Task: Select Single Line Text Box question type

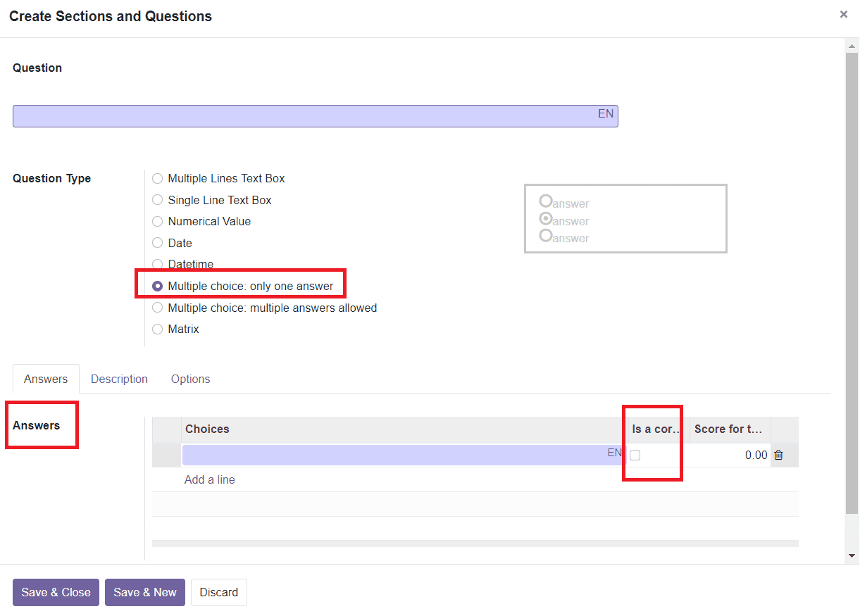Action: [x=157, y=199]
